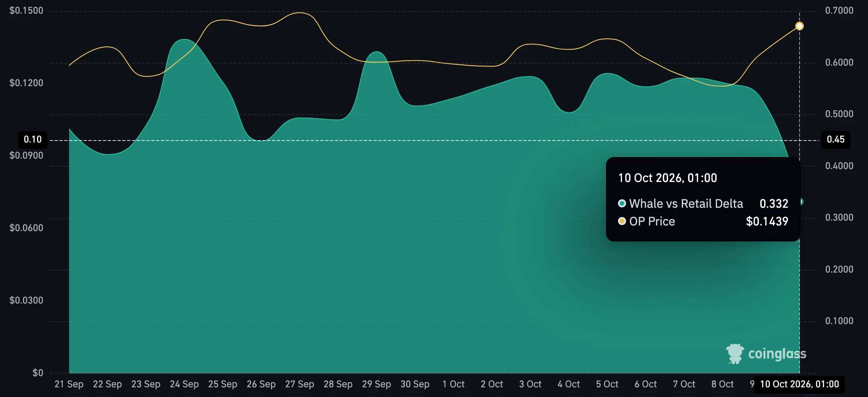Screen dimensions: 868x397
Task: Click the tooltip value $0.1439
Action: [767, 221]
